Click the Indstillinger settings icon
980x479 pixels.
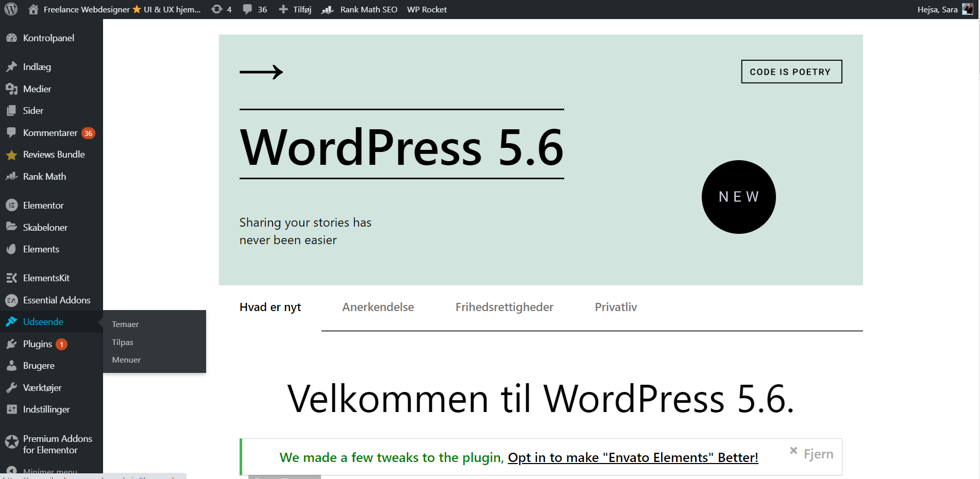11,409
